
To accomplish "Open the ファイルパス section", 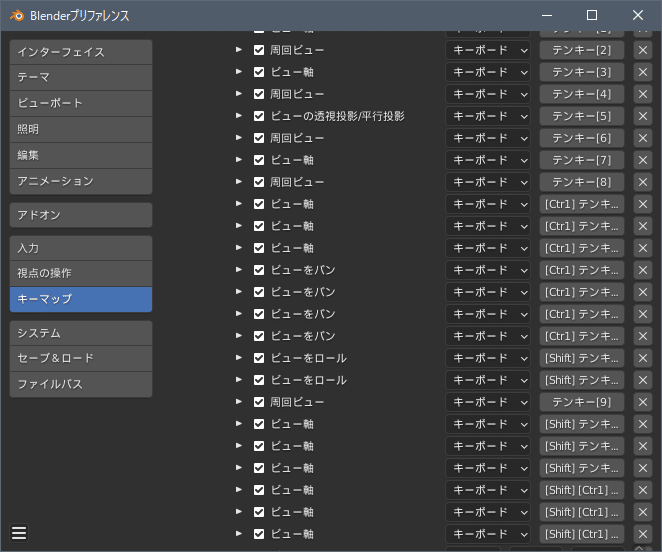I will pos(81,384).
